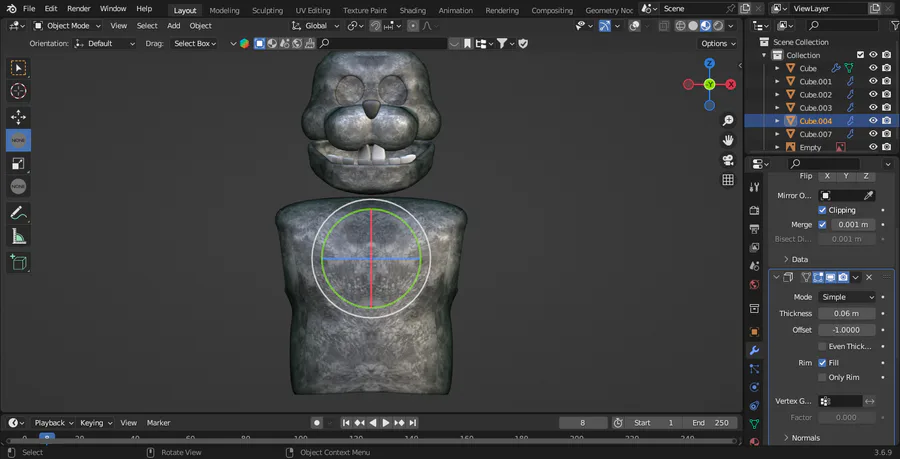Viewport: 900px width, 459px height.
Task: Toggle the Clipping checkbox
Action: point(823,210)
